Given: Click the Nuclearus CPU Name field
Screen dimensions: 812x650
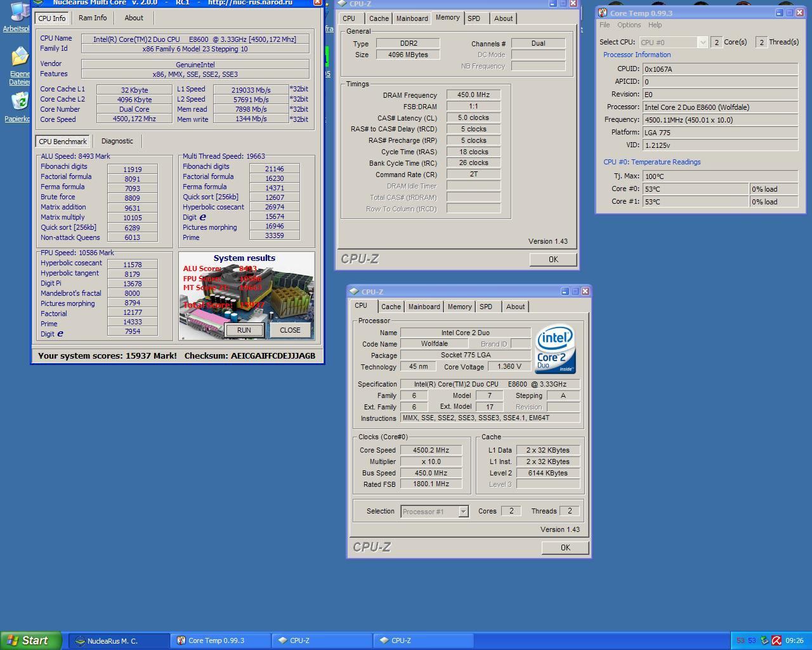Looking at the screenshot, I should coord(195,39).
